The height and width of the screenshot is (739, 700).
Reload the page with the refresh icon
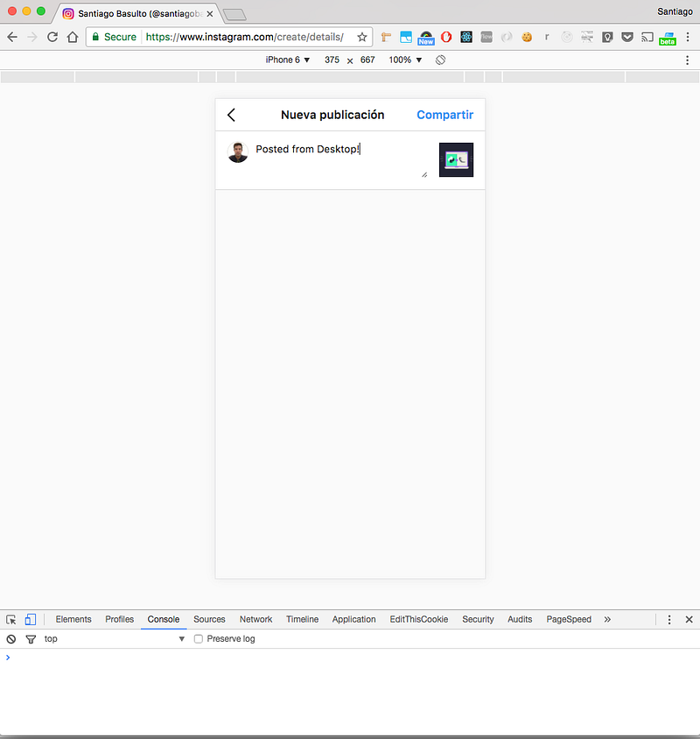tap(52, 37)
